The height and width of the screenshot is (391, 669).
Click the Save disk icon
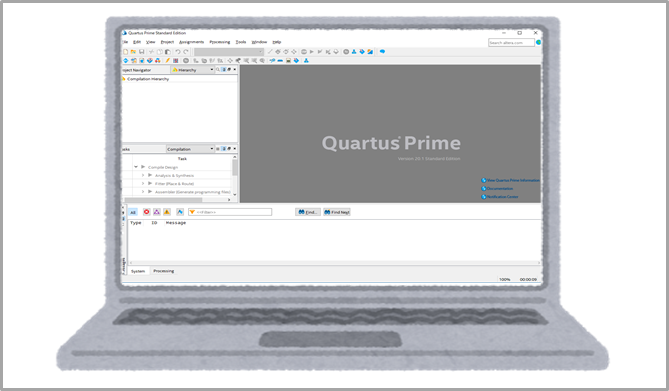[x=141, y=52]
